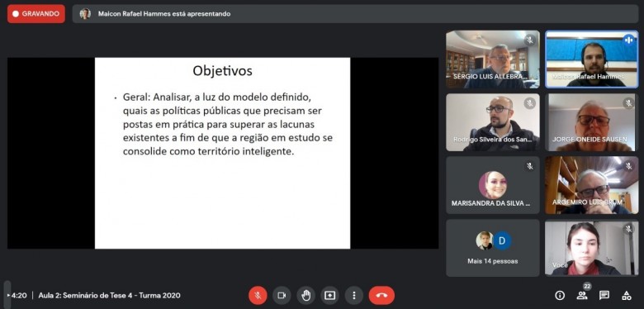644x309 pixels.
Task: Select JORGE ONEIDE SAUSEN video tile
Action: tap(592, 122)
